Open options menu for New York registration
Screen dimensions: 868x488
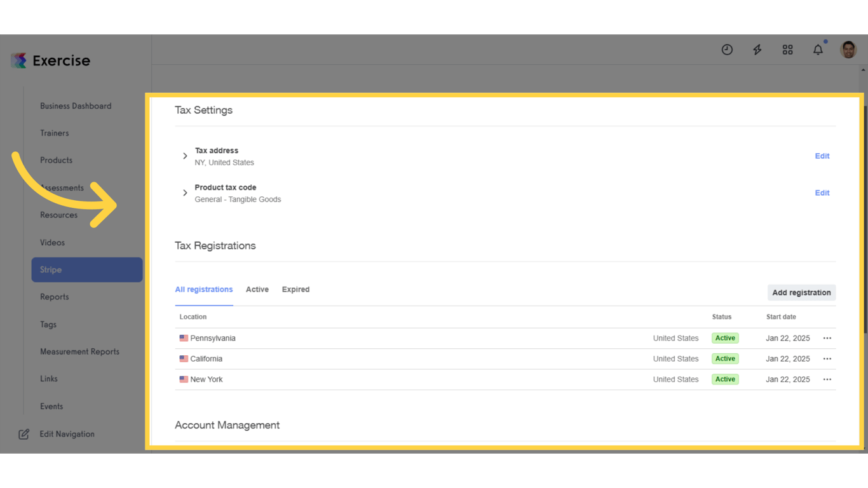click(x=827, y=379)
